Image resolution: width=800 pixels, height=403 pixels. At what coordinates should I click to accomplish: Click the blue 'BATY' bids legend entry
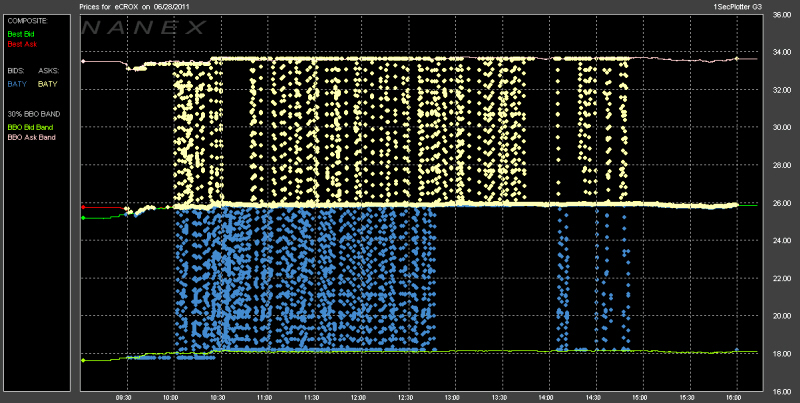click(x=16, y=84)
